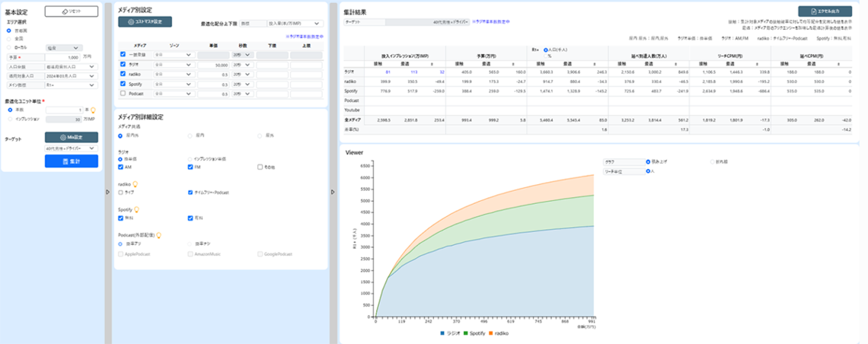Click the arrow handle left of 集計結果 panel

(333, 192)
